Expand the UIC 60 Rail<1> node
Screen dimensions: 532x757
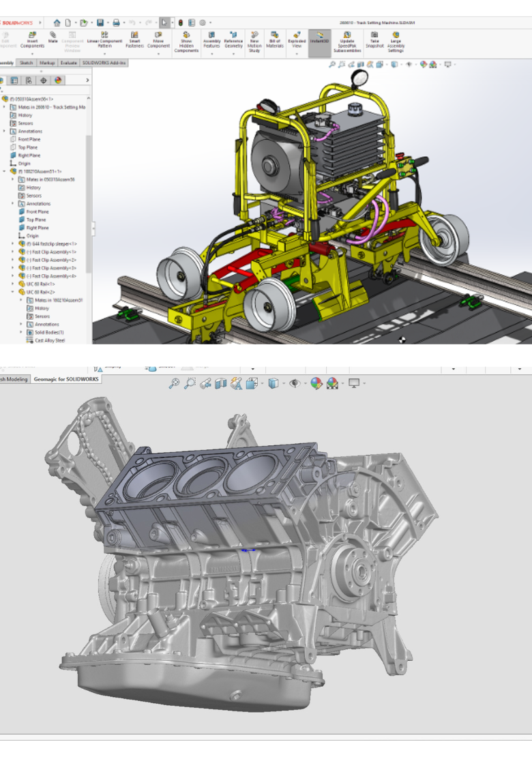click(13, 284)
